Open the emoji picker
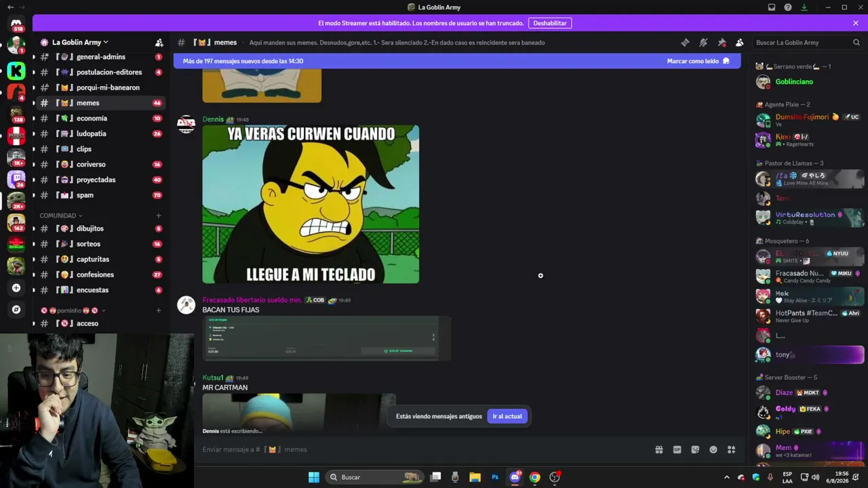 pyautogui.click(x=713, y=449)
